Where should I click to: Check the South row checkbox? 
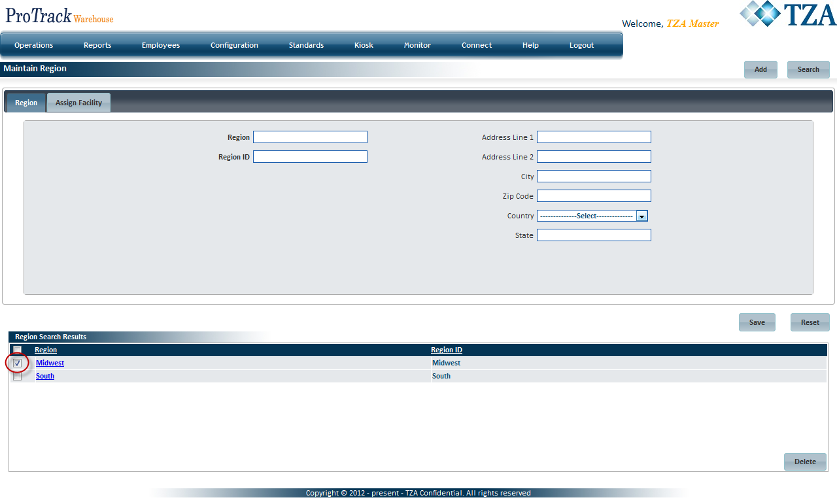tap(18, 376)
